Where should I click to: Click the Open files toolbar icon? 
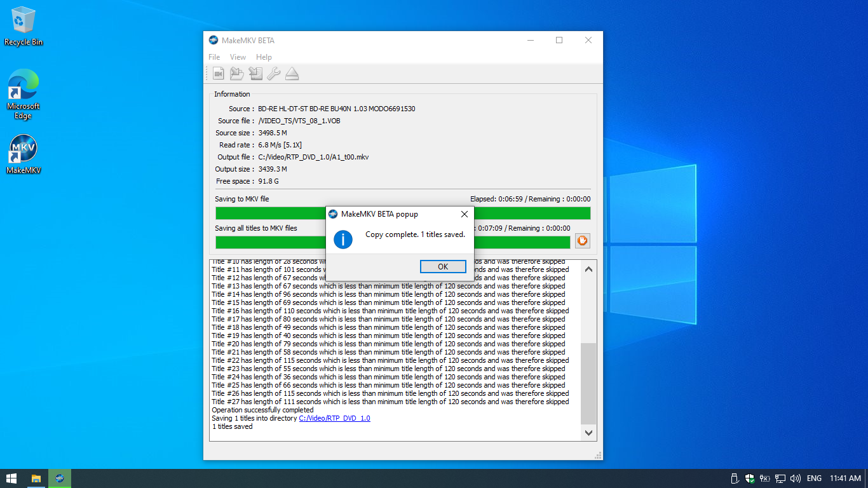[x=219, y=74]
